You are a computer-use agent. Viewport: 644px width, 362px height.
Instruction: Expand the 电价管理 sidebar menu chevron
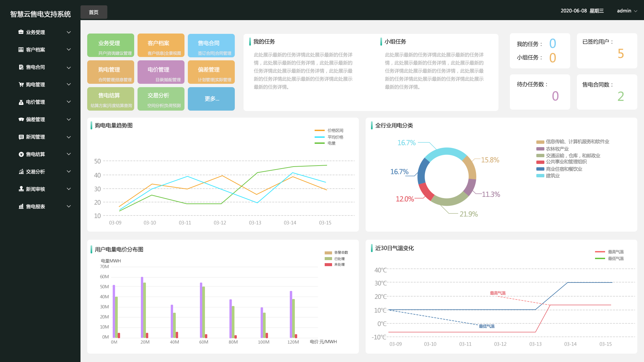[69, 102]
